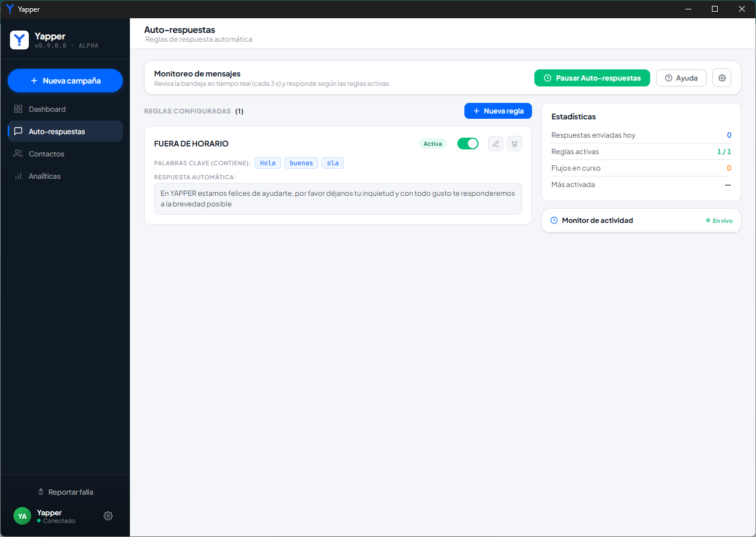Create a Nueva campaña
Screen dimensions: 756x537
(x=65, y=81)
